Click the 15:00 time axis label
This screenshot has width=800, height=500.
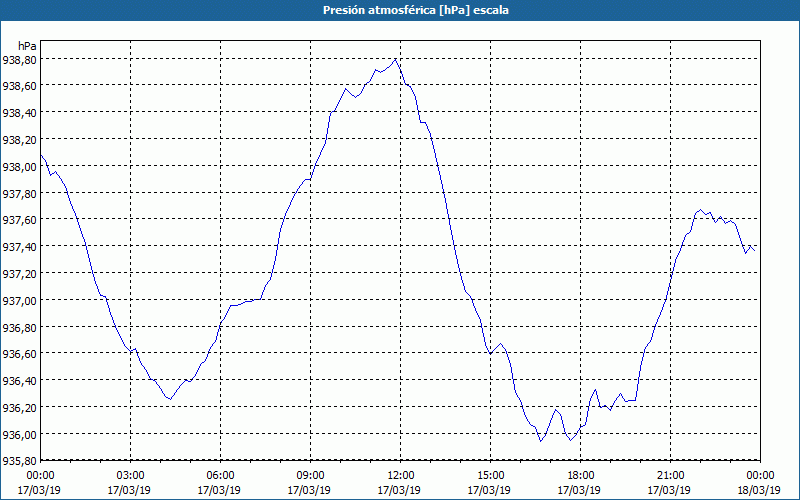pyautogui.click(x=490, y=476)
